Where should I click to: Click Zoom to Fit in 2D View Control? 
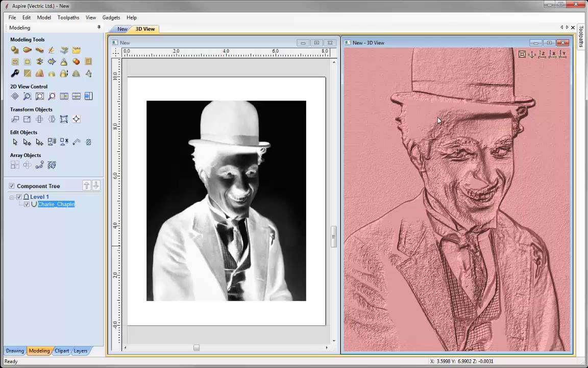coord(39,96)
